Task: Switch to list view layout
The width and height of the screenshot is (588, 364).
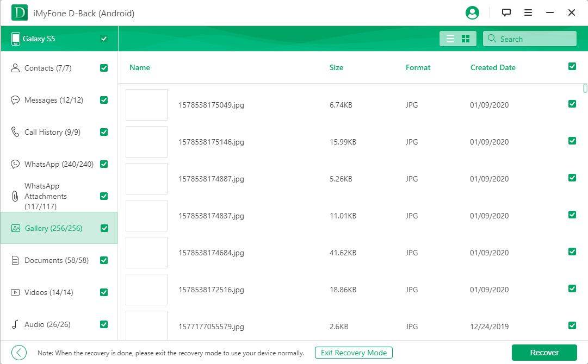Action: click(x=450, y=39)
